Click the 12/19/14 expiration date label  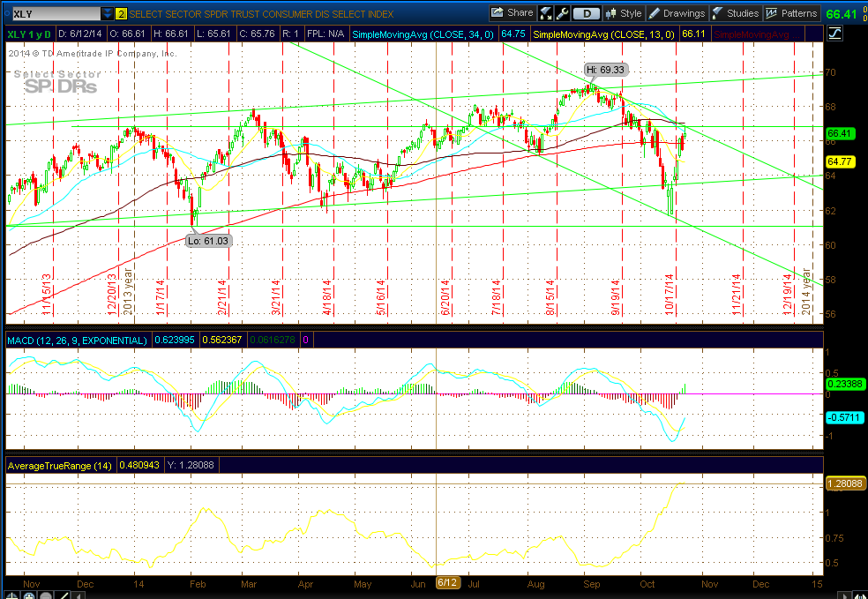point(788,294)
